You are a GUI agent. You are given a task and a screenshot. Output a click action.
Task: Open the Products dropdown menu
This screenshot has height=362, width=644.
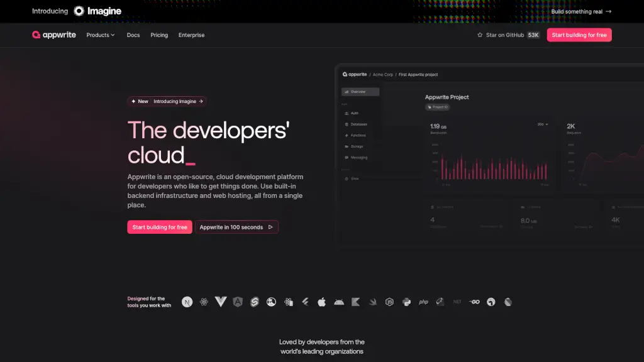(x=100, y=35)
